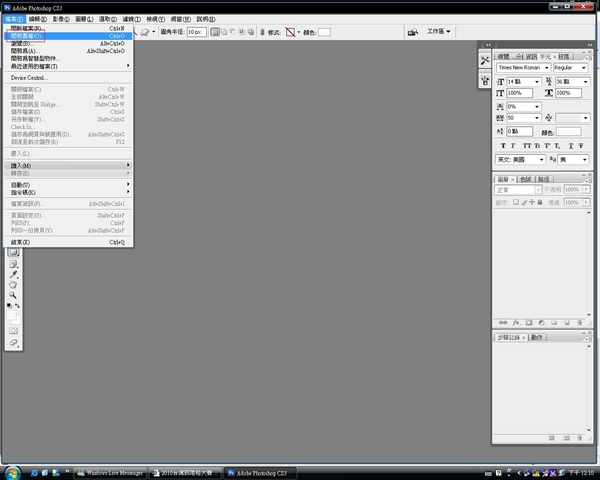Viewport: 600px width, 480px height.
Task: Open tracking value 50 dropdown
Action: tap(537, 118)
